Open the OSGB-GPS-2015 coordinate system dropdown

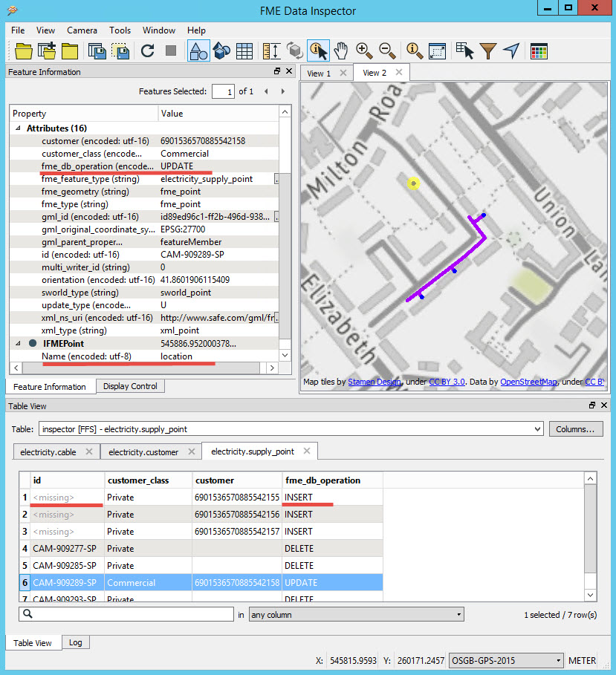coord(507,660)
